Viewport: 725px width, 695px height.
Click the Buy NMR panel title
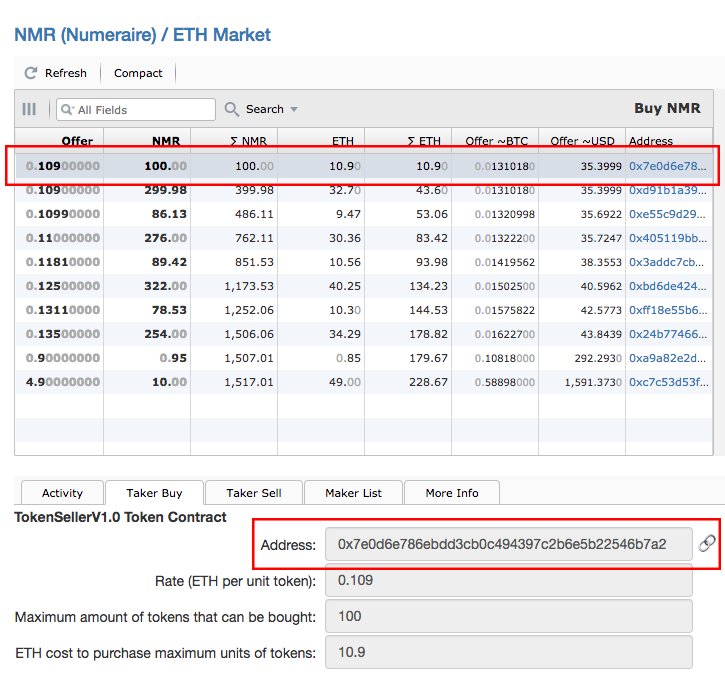point(667,108)
